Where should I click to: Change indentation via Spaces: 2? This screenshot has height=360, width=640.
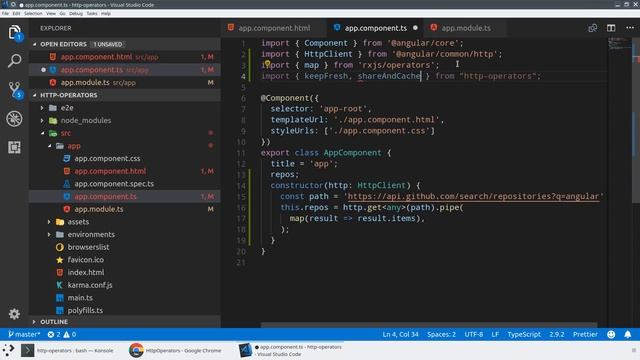point(441,334)
